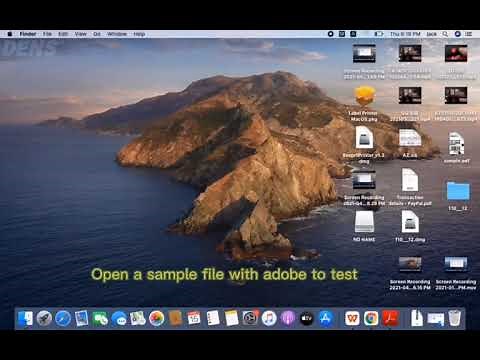Open the Go menu

coord(97,34)
